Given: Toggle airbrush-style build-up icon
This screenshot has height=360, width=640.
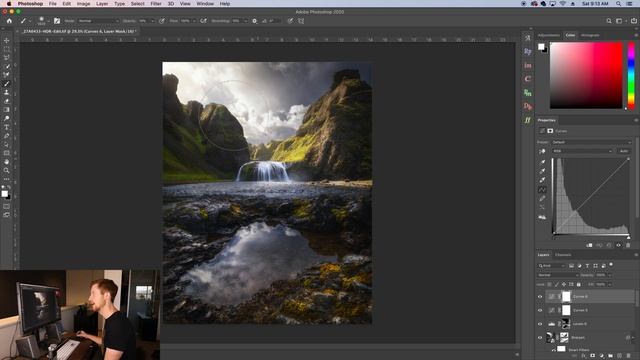Looking at the screenshot, I should tap(203, 21).
